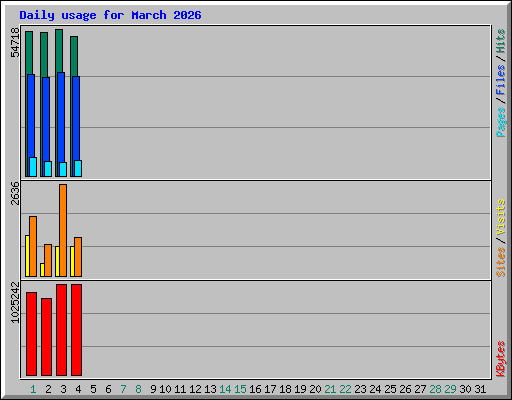The height and width of the screenshot is (400, 512).
Task: Click the Visits legend label
Action: [x=501, y=218]
